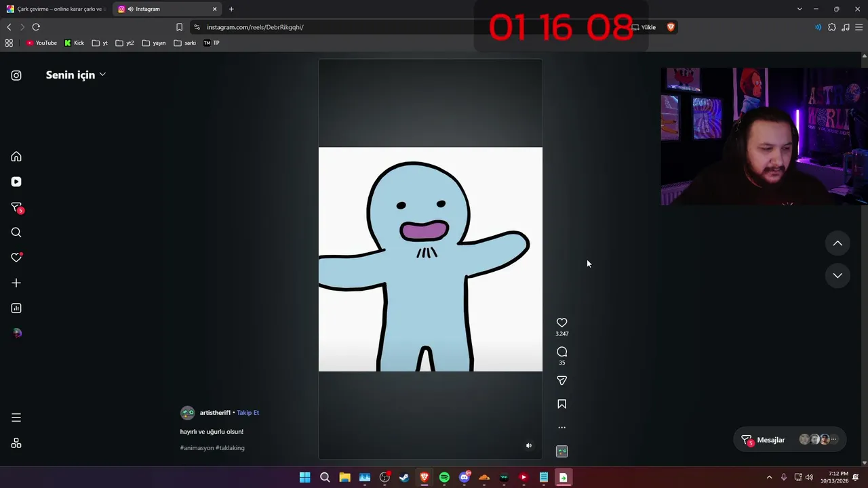Viewport: 868px width, 488px height.
Task: Bookmark this page from the address bar
Action: pos(179,27)
